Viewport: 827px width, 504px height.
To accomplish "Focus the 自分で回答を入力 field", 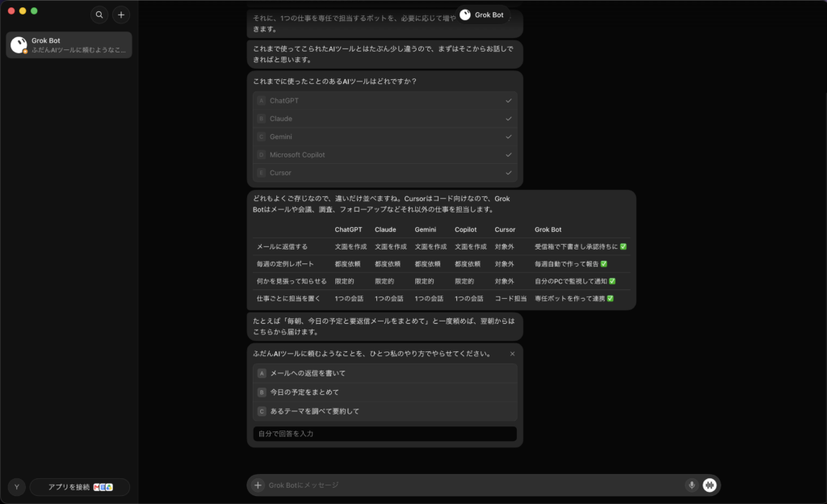I will tap(385, 434).
